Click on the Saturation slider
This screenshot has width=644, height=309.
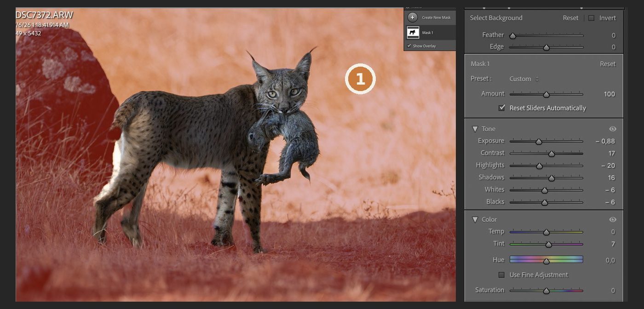[546, 291]
